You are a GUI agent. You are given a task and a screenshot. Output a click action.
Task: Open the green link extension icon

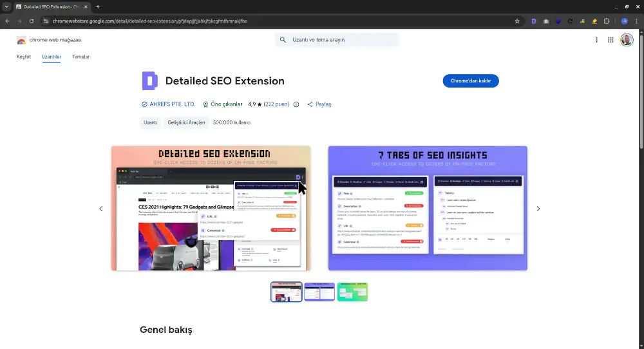pos(582,21)
